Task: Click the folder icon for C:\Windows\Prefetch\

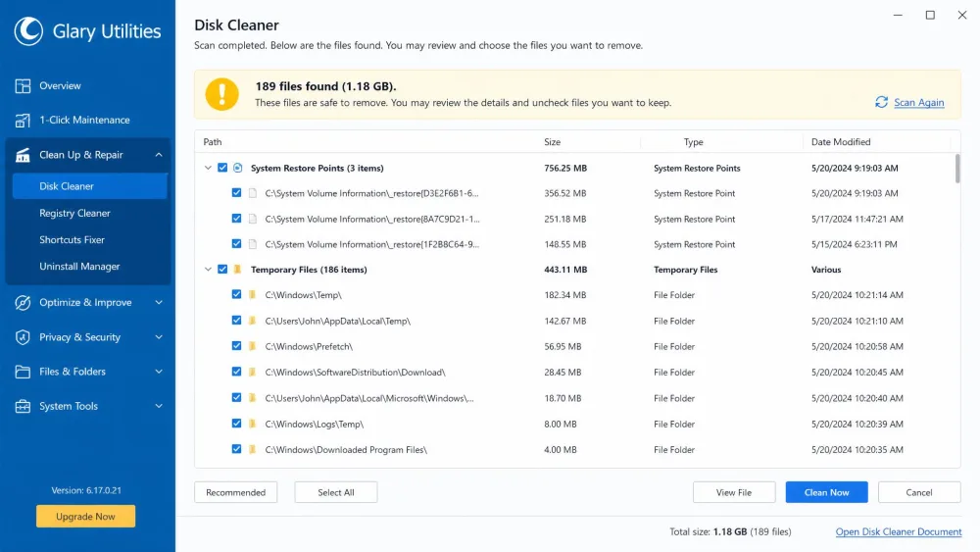Action: click(x=253, y=346)
